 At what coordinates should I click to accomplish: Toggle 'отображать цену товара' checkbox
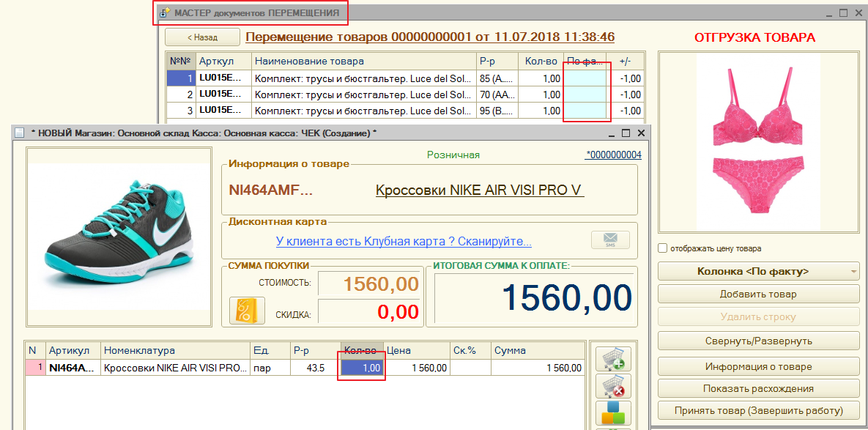[663, 248]
